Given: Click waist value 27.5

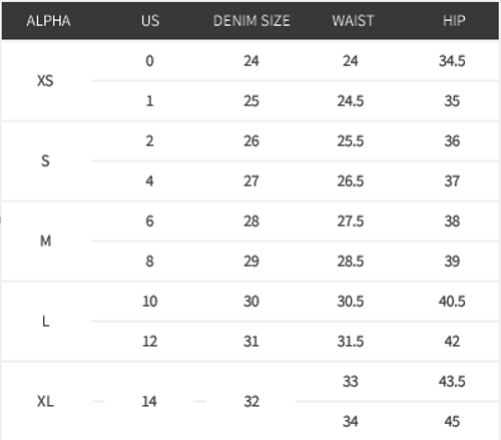Looking at the screenshot, I should (x=350, y=221).
